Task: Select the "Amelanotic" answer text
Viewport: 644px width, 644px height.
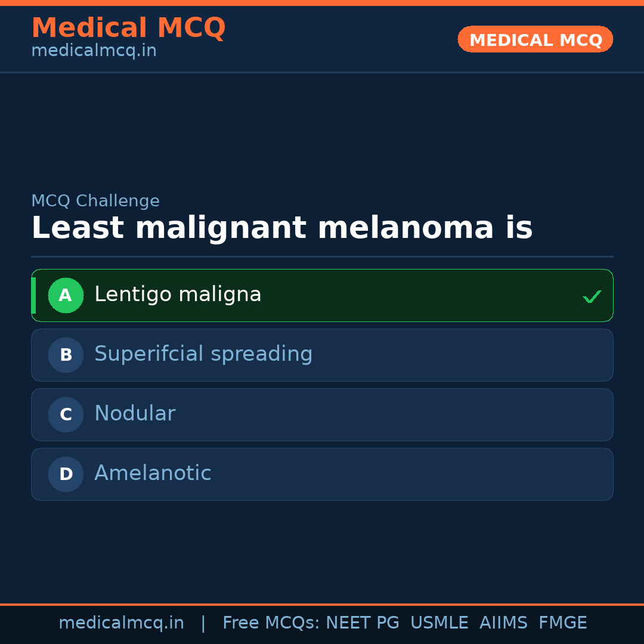Action: tap(153, 473)
